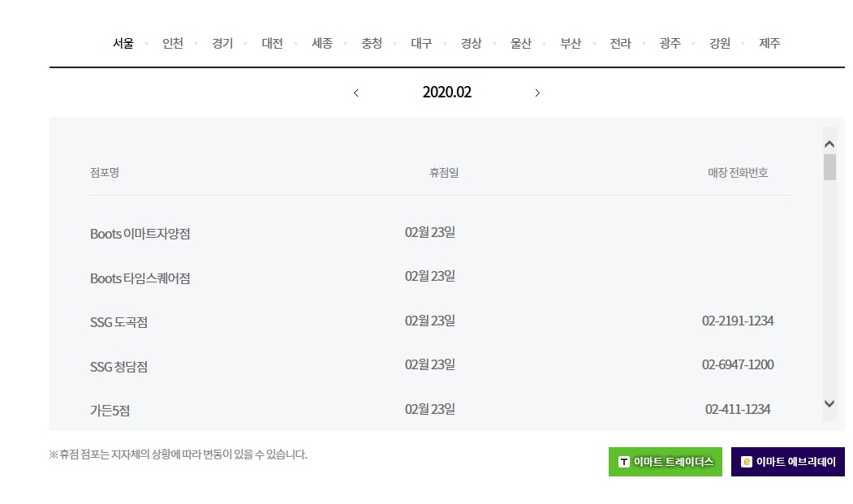This screenshot has height=504, width=853.
Task: Switch to the 대전 region tab
Action: [272, 44]
